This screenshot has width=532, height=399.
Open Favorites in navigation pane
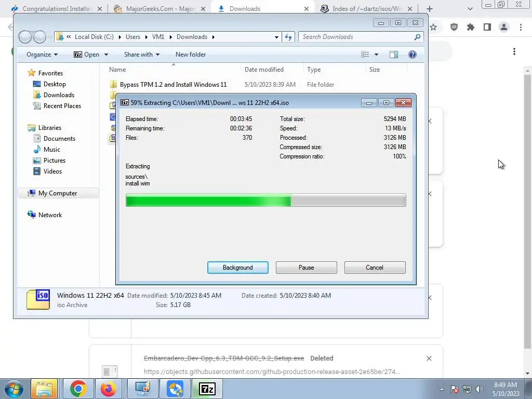click(x=50, y=73)
